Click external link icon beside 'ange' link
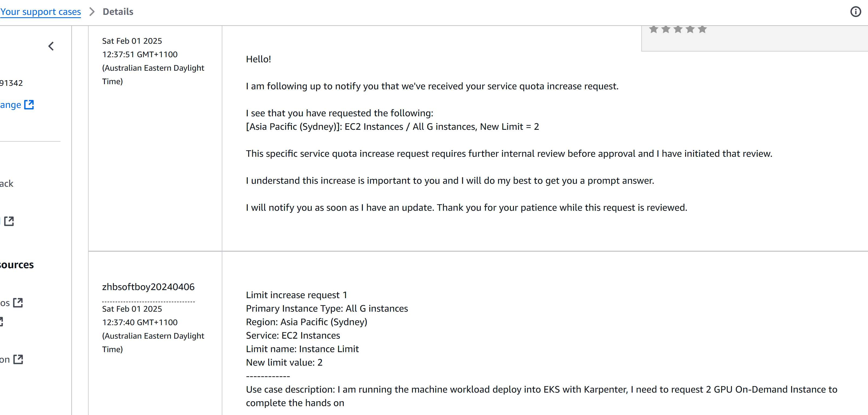Image resolution: width=868 pixels, height=415 pixels. point(29,105)
